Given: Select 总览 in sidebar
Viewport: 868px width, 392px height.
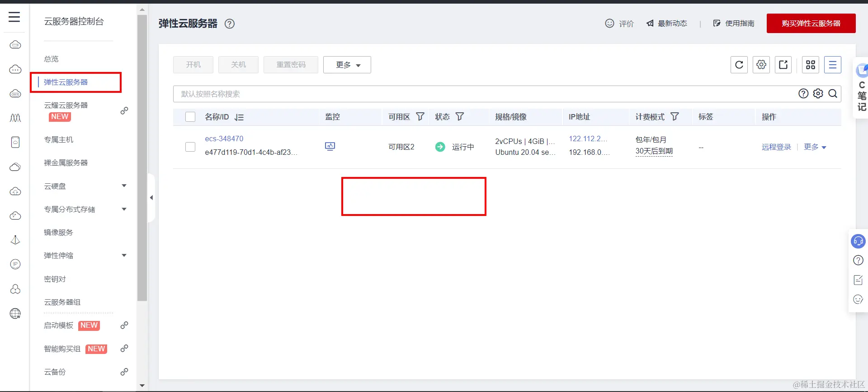Looking at the screenshot, I should [51, 59].
